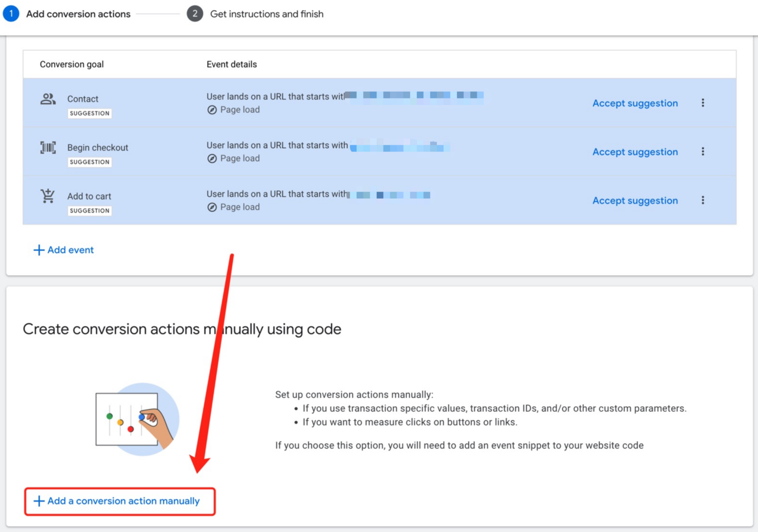This screenshot has width=758, height=532.
Task: Click the SUGGESTION badge under Contact
Action: 90,114
